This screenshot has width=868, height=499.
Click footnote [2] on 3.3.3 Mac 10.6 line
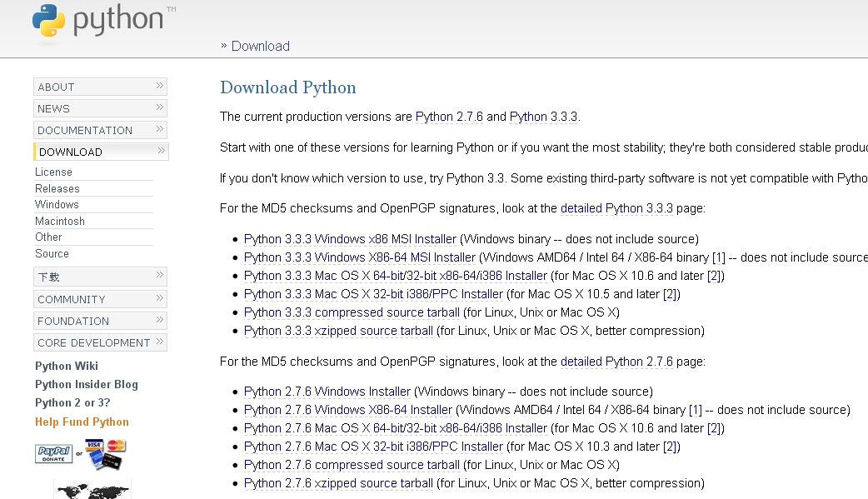pos(714,276)
